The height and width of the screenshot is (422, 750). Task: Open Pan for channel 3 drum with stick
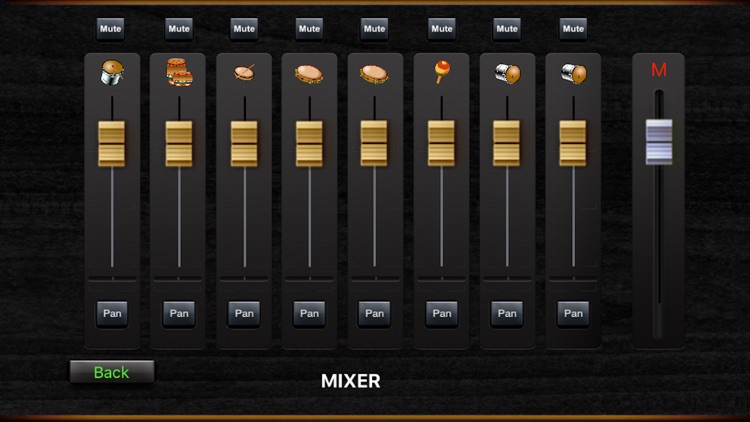(x=244, y=313)
